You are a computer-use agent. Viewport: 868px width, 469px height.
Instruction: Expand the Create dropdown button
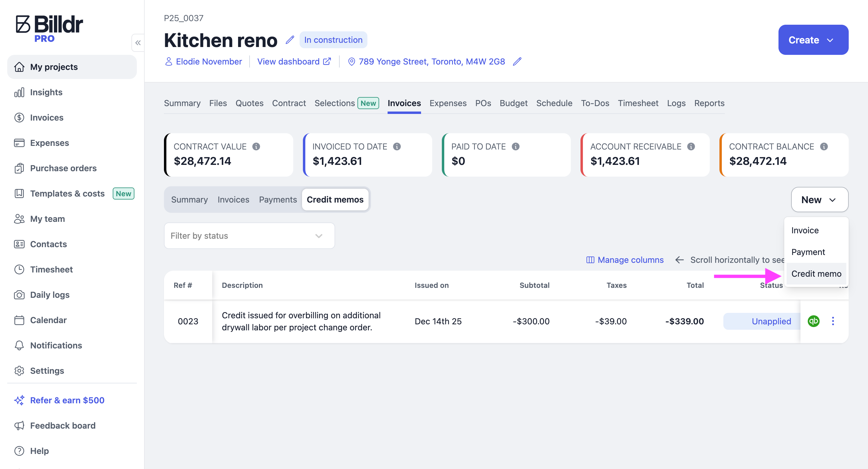(813, 40)
